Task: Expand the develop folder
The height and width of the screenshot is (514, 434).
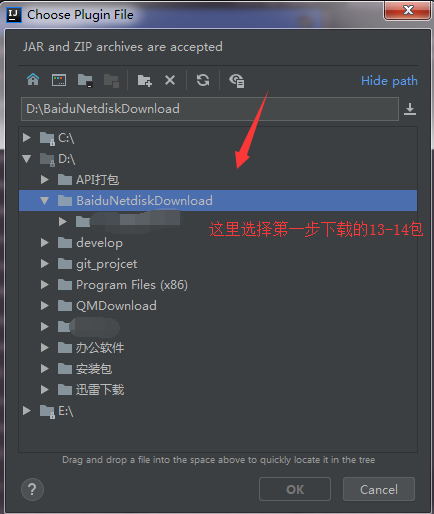Action: click(x=45, y=243)
